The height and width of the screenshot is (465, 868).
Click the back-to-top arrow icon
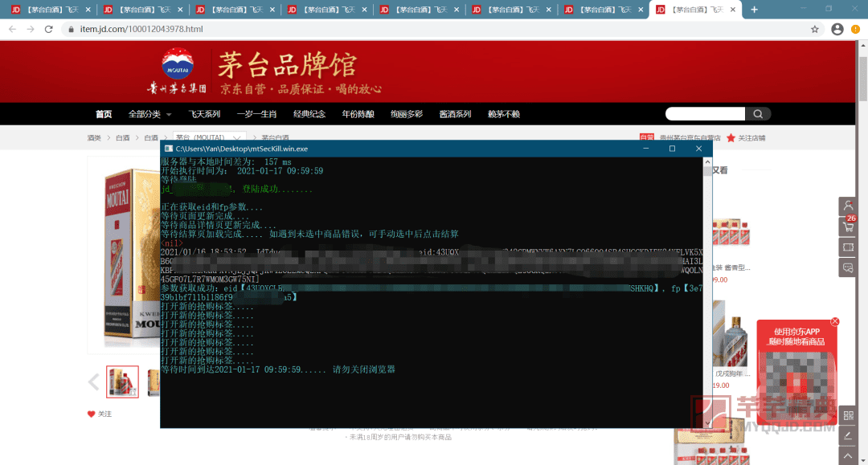(848, 456)
